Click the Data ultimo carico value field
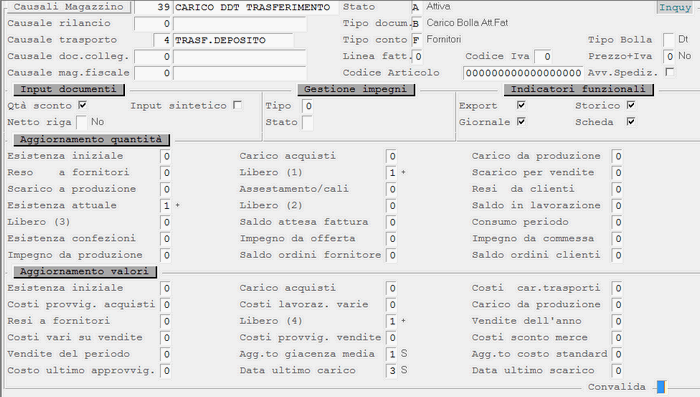700x397 pixels. coord(392,370)
